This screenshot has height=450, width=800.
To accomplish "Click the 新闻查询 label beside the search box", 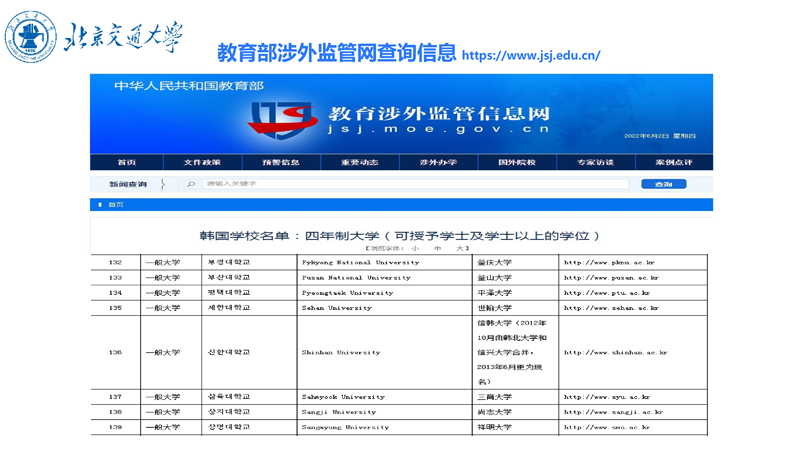I will pyautogui.click(x=128, y=184).
